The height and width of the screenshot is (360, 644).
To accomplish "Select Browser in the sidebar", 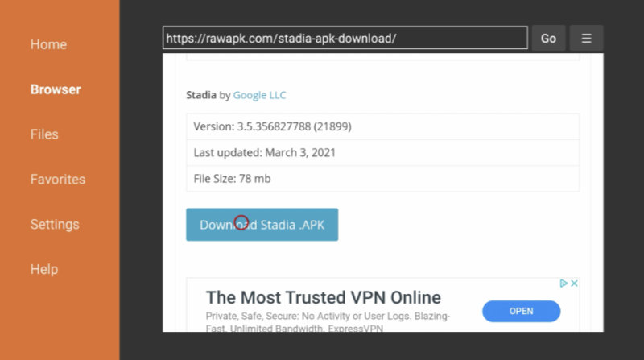I will tap(56, 89).
